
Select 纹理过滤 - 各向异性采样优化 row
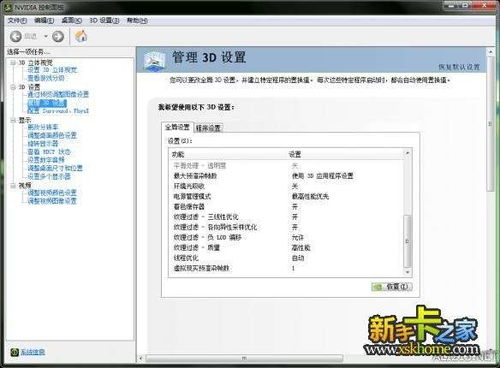tap(287, 227)
